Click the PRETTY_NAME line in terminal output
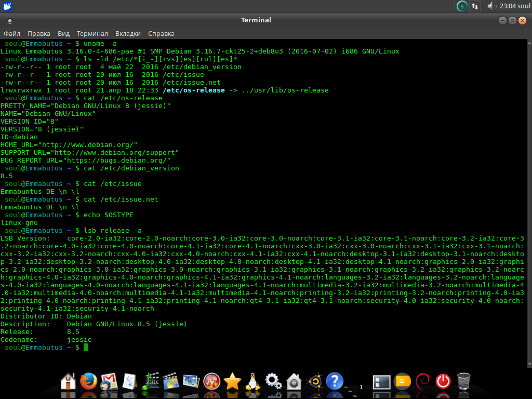This screenshot has width=532, height=399. coord(86,106)
